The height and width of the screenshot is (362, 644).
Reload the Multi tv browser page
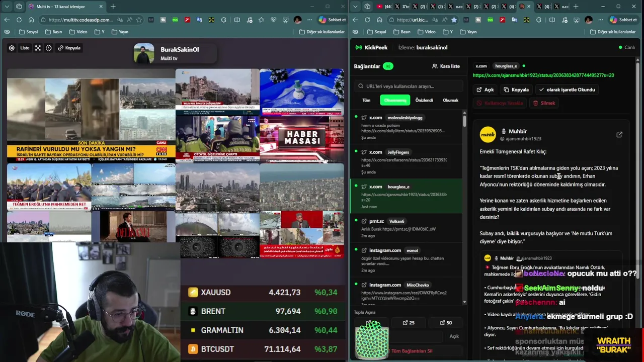19,20
